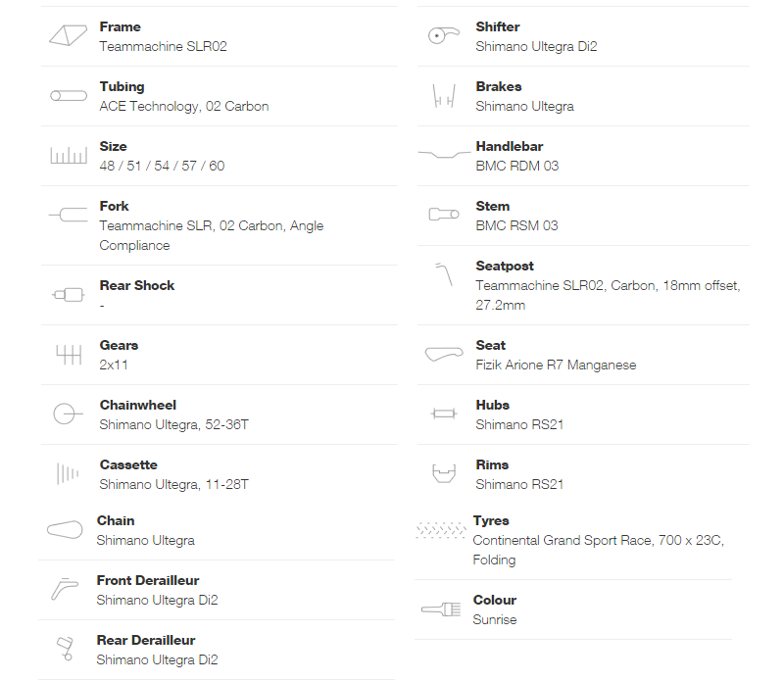Click the Rear Derailleur icon

[x=66, y=649]
